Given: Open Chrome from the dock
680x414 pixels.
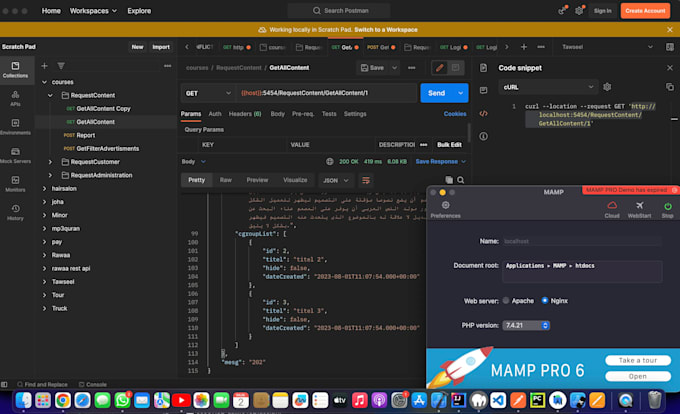Looking at the screenshot, I should (x=62, y=401).
